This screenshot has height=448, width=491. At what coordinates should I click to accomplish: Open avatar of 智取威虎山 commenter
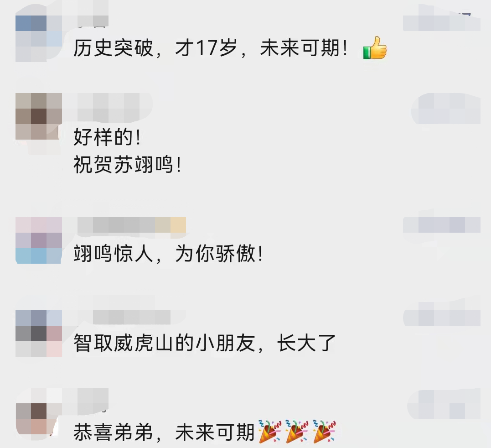[x=39, y=333]
